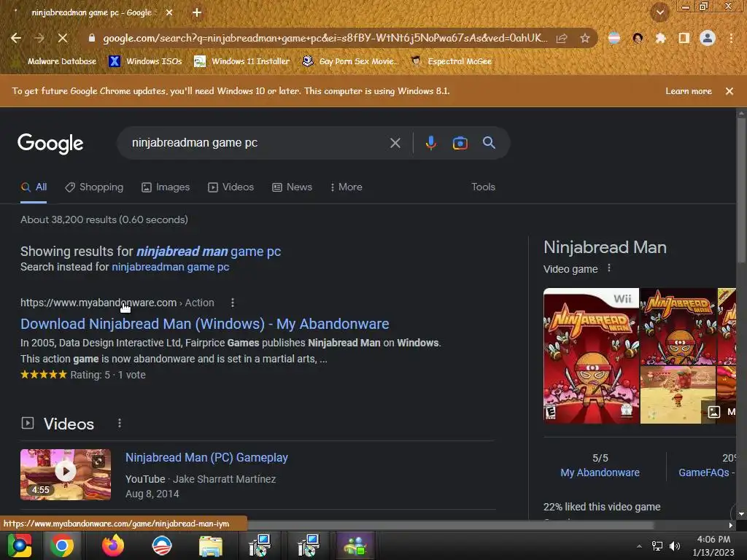This screenshot has height=560, width=747.
Task: Click the horizontal scrollbar right arrow
Action: point(730,525)
